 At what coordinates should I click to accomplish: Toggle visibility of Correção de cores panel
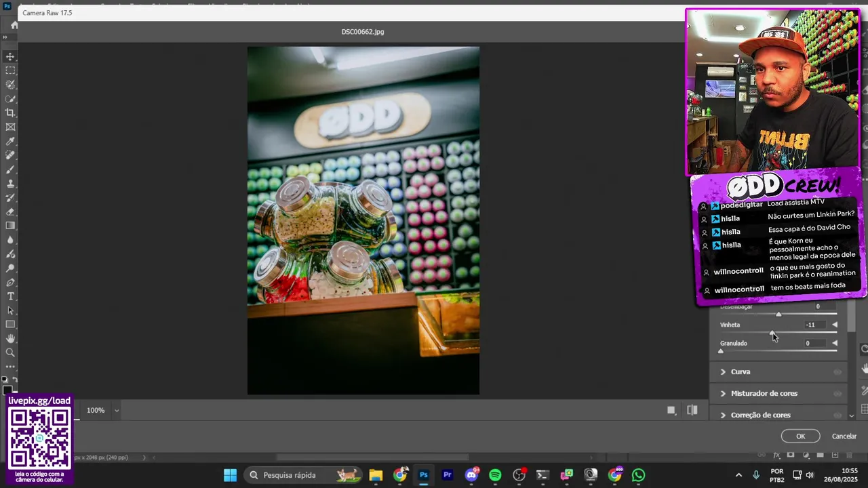837,415
